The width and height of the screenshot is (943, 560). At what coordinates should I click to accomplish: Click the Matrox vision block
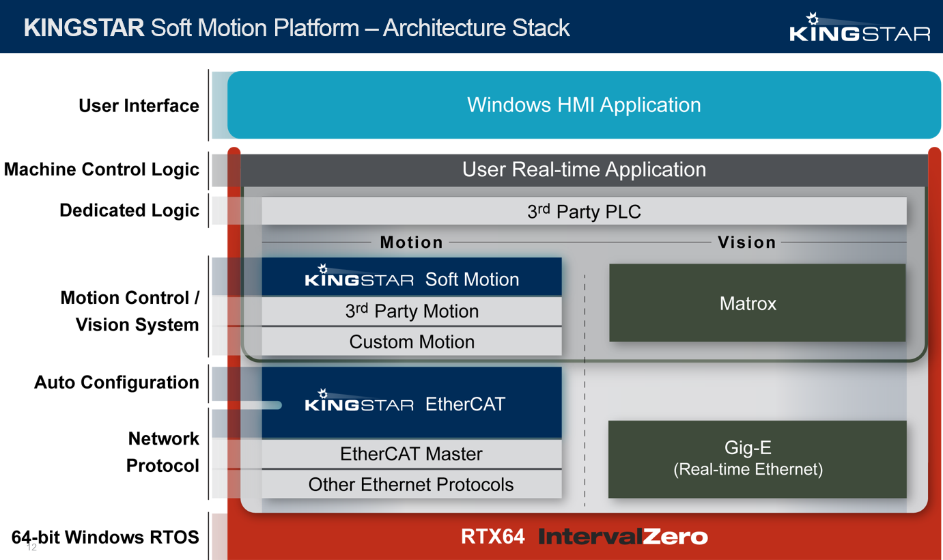pos(757,303)
